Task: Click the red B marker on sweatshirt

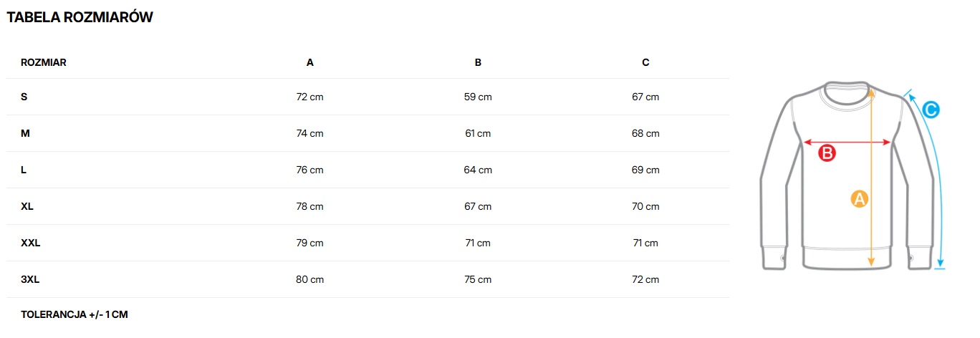Action: tap(827, 153)
